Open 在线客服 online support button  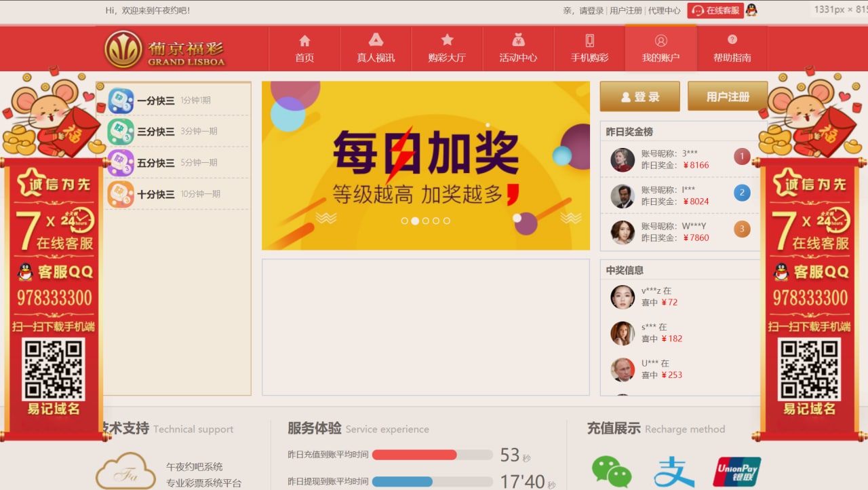(x=715, y=10)
